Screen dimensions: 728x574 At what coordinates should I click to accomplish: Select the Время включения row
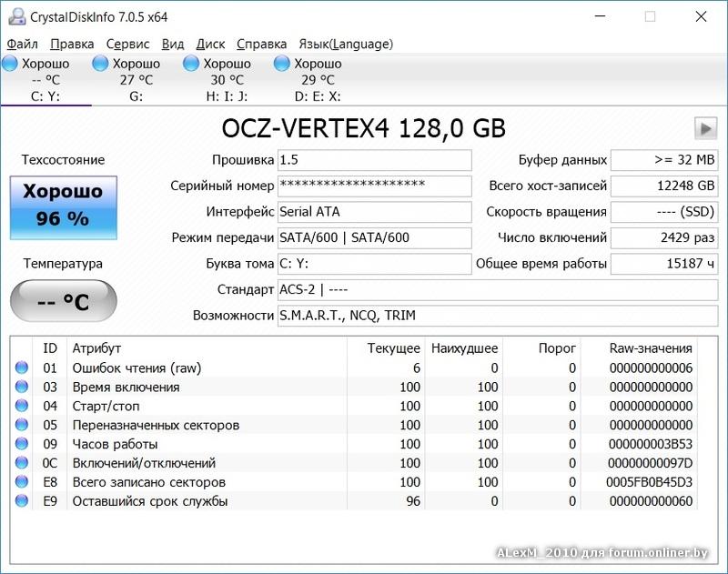coord(354,387)
